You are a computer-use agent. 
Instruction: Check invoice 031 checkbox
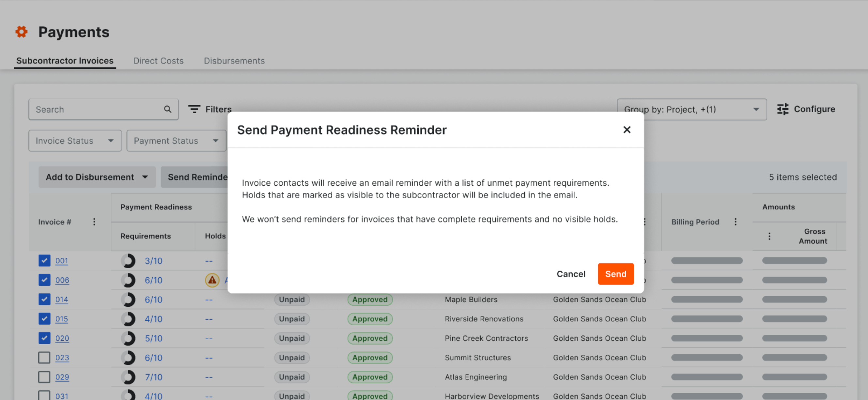tap(44, 395)
